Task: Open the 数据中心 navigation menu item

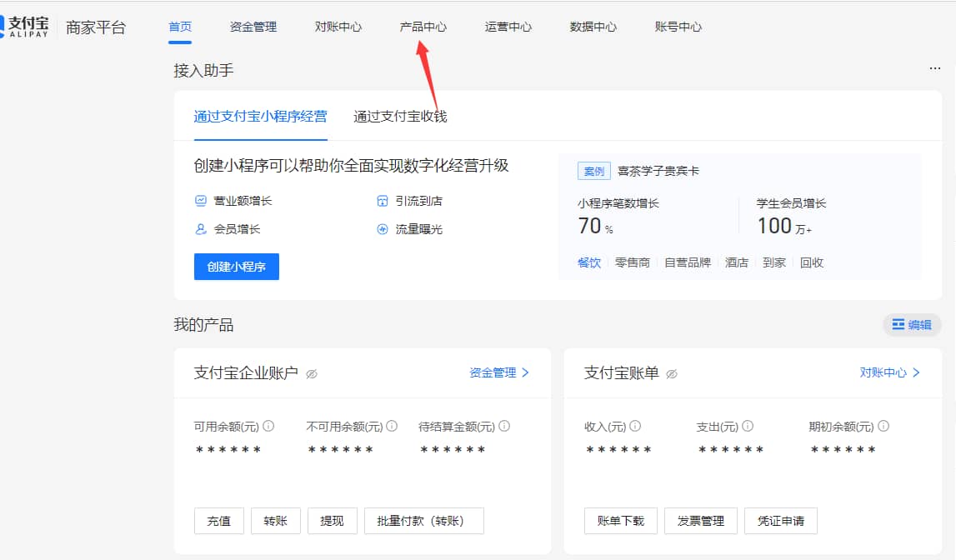Action: pyautogui.click(x=593, y=26)
